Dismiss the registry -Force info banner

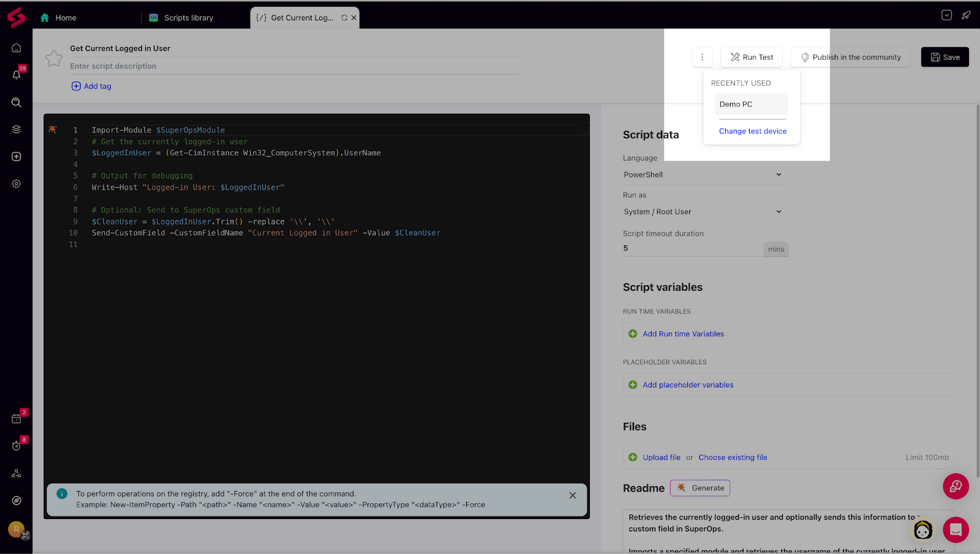tap(573, 495)
